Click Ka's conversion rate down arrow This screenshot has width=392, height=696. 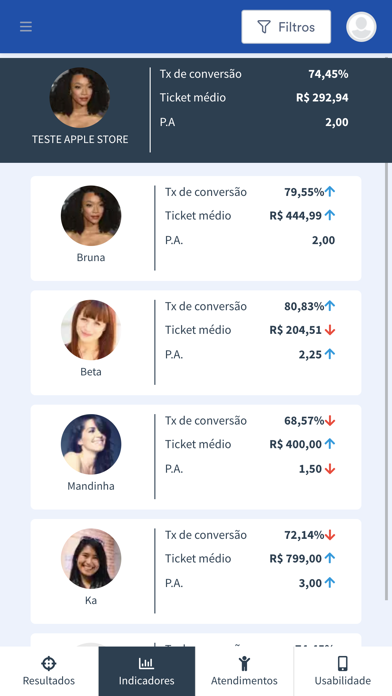coord(330,535)
